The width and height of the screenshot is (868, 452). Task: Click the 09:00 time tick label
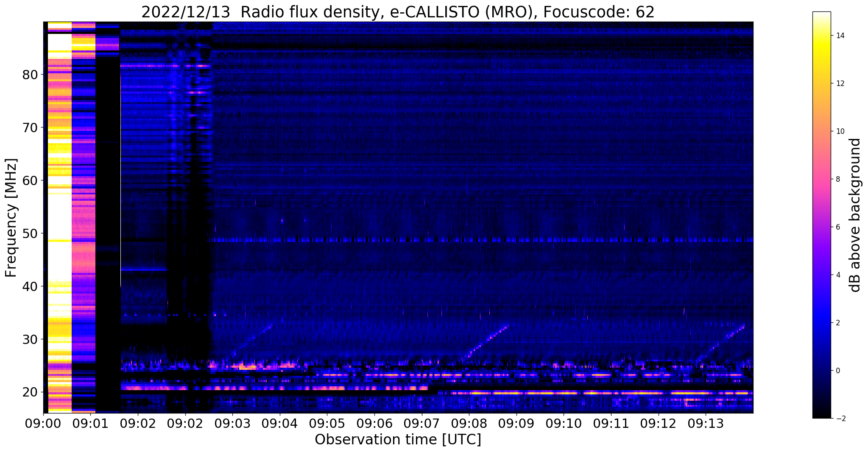click(43, 424)
